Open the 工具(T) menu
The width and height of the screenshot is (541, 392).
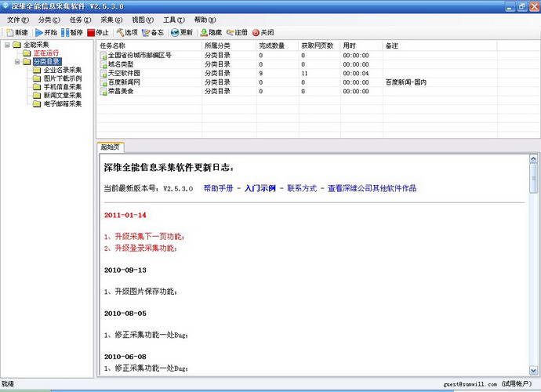[x=174, y=20]
